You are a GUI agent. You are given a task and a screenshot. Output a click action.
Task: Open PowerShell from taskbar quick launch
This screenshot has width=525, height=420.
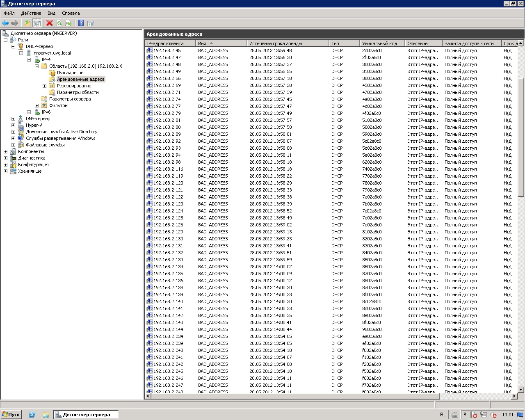32,415
